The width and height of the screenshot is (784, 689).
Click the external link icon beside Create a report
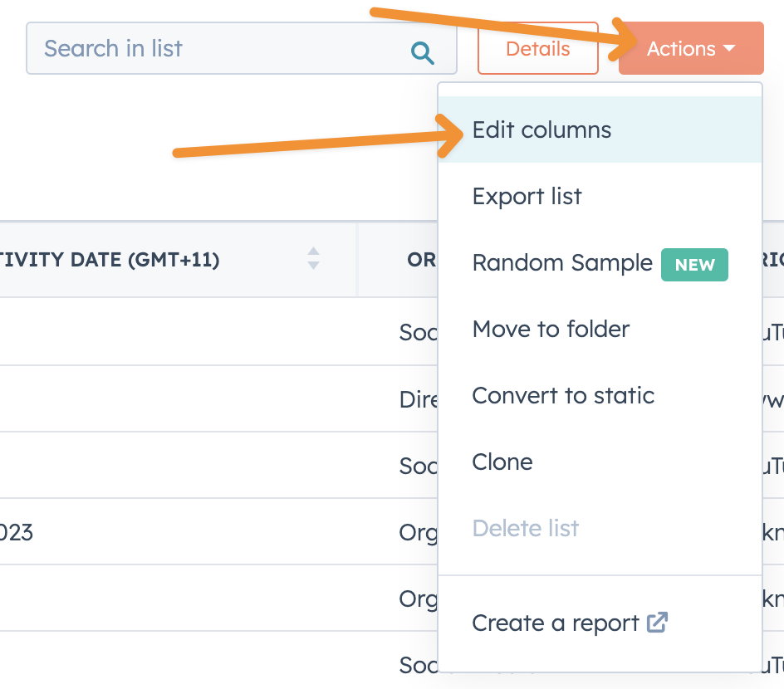tap(657, 623)
